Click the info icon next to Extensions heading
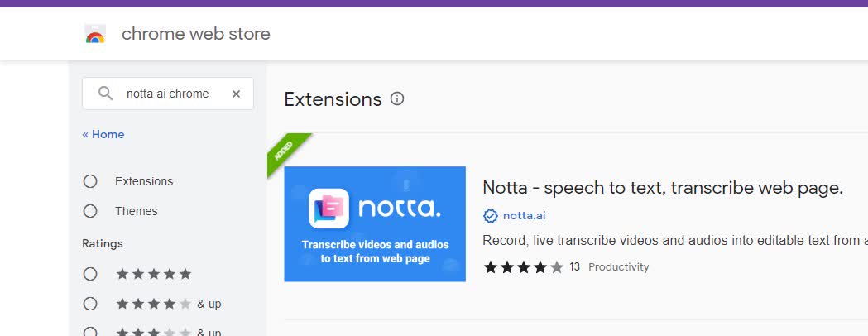This screenshot has width=868, height=336. (397, 98)
